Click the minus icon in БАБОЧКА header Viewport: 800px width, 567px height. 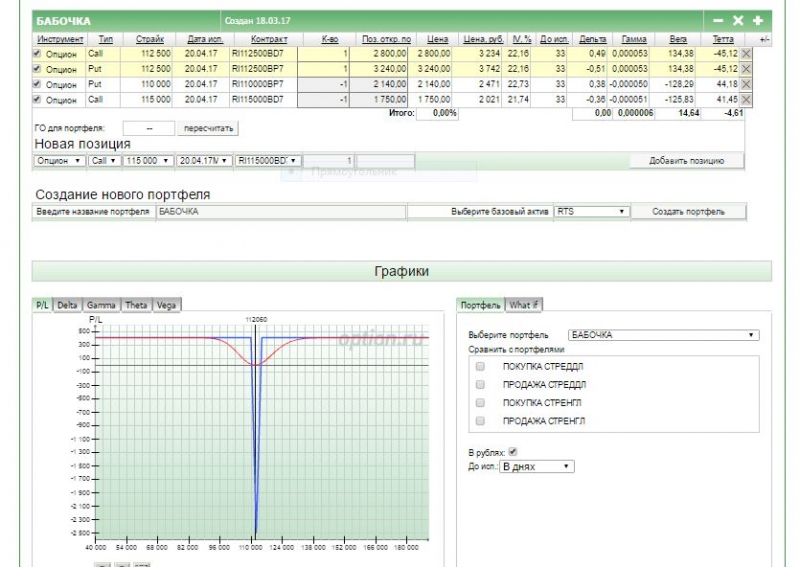point(718,20)
